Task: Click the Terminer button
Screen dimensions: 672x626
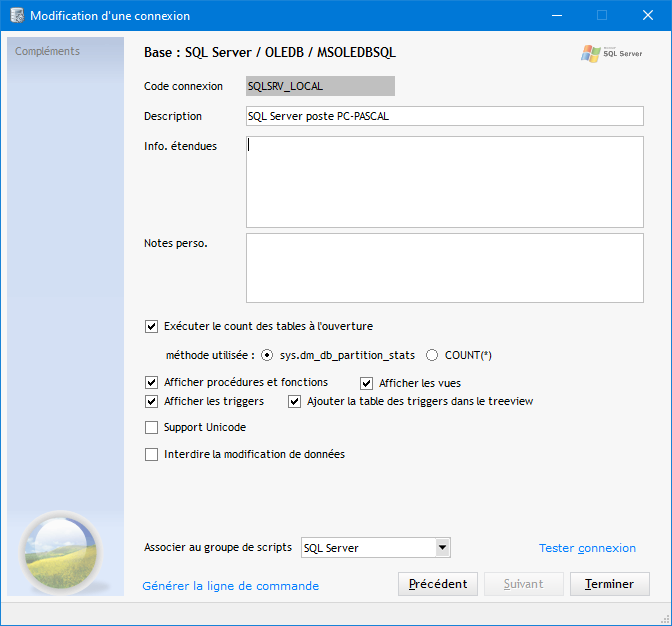Action: 609,584
